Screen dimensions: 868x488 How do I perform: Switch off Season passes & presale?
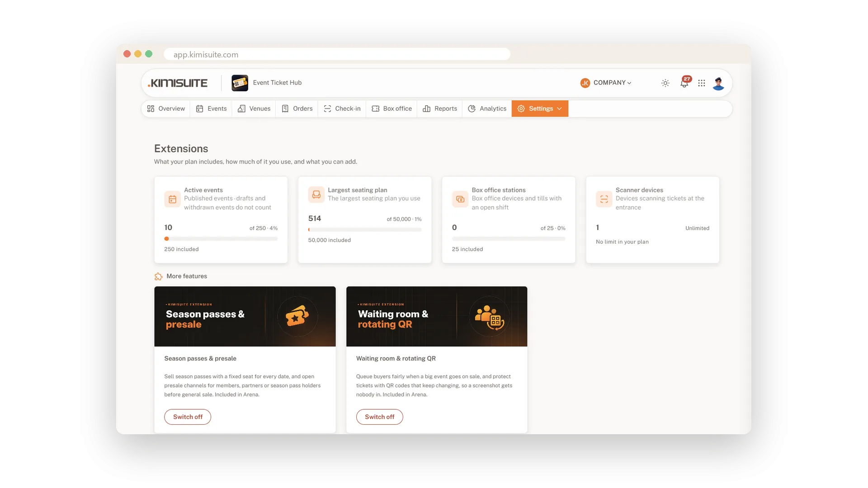[x=188, y=417]
